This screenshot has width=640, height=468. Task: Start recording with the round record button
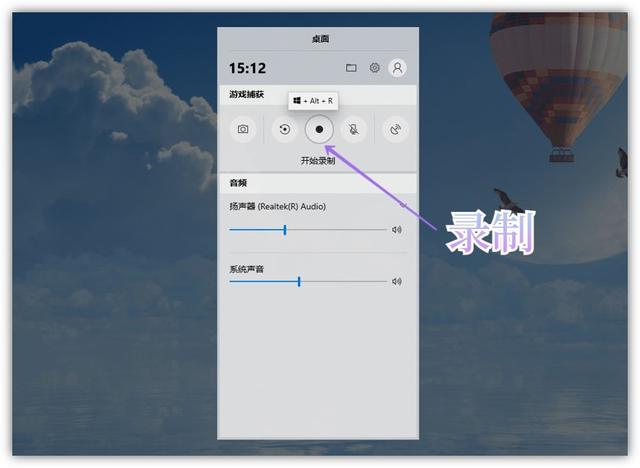pos(319,129)
